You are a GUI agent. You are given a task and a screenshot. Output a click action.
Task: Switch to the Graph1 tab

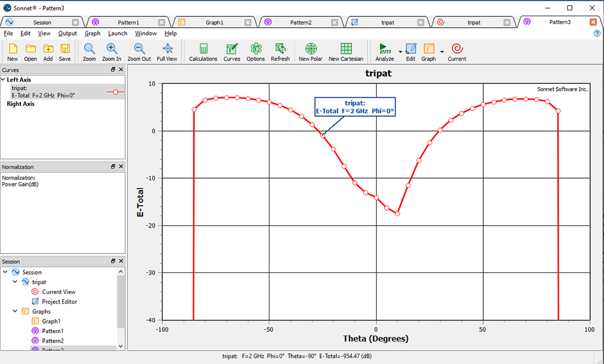tap(214, 22)
